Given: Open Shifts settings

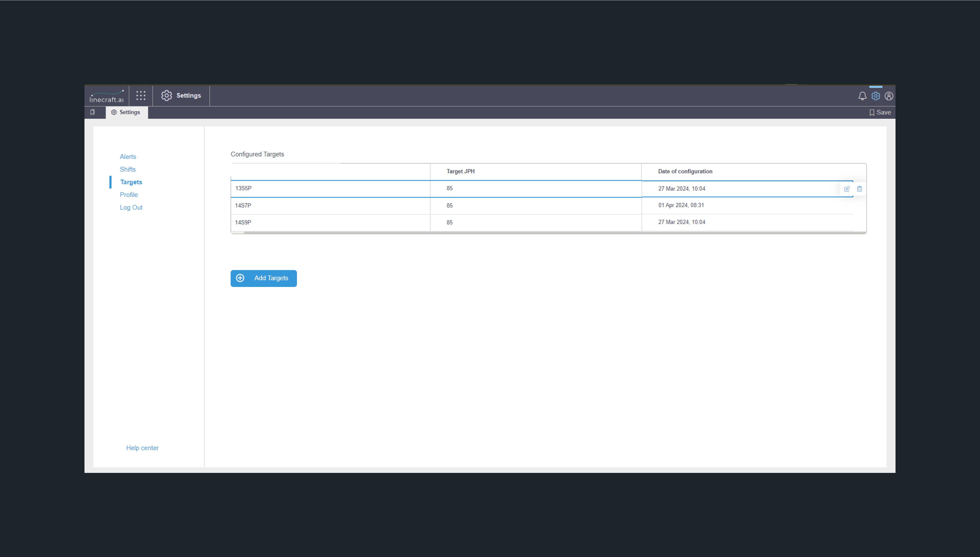Looking at the screenshot, I should pyautogui.click(x=128, y=169).
